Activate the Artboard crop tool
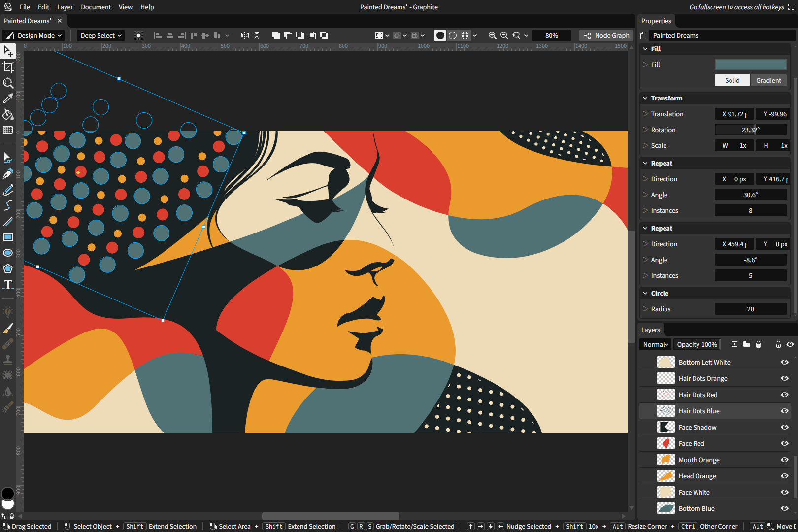 8,67
